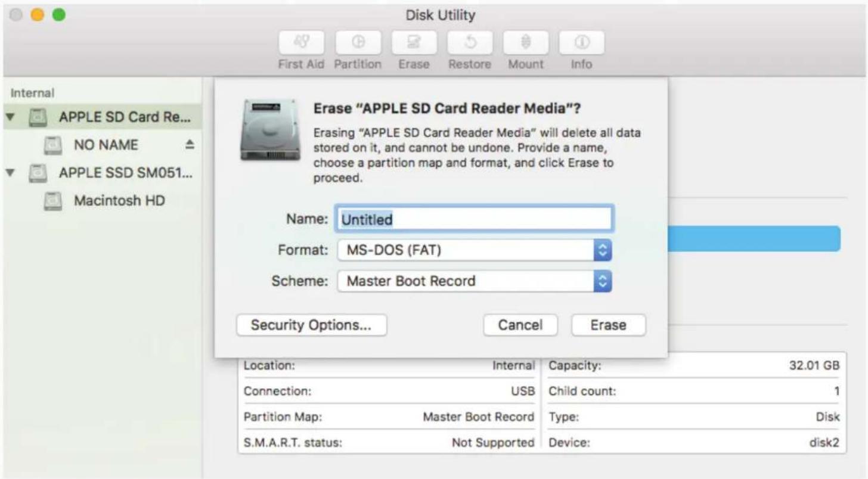868x479 pixels.
Task: Open Security Options
Action: pos(311,325)
